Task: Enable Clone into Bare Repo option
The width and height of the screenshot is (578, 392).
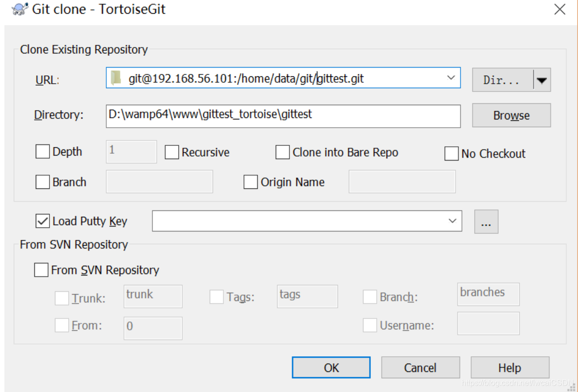Action: [x=282, y=152]
